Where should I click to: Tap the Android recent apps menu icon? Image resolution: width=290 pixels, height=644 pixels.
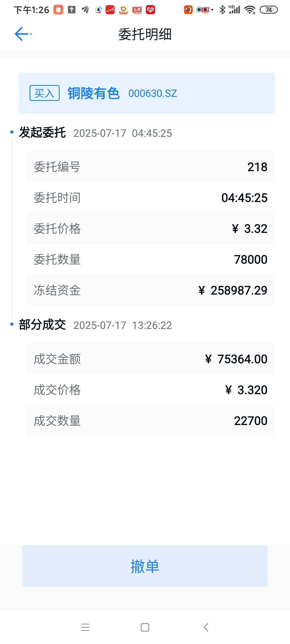pos(85,627)
